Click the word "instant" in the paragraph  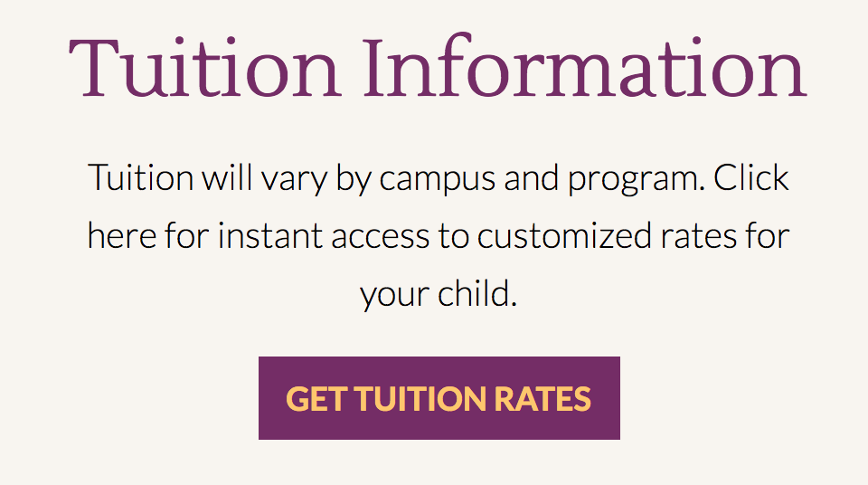270,236
